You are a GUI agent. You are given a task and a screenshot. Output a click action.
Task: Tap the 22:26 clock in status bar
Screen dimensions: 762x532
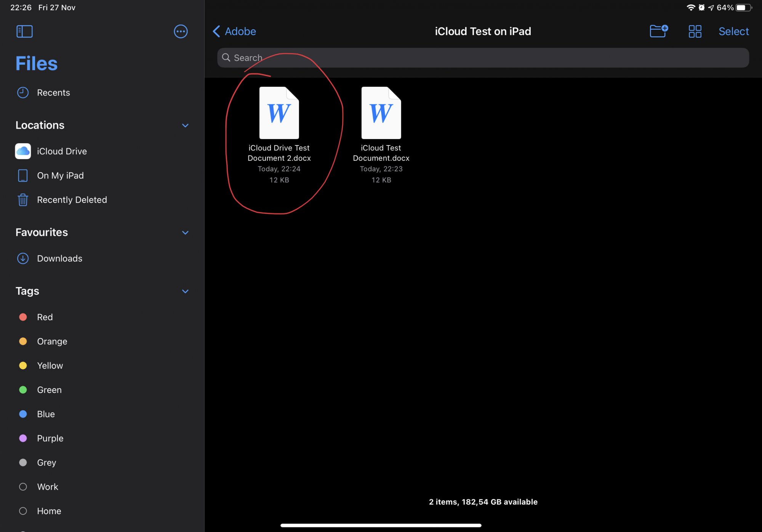pos(21,8)
